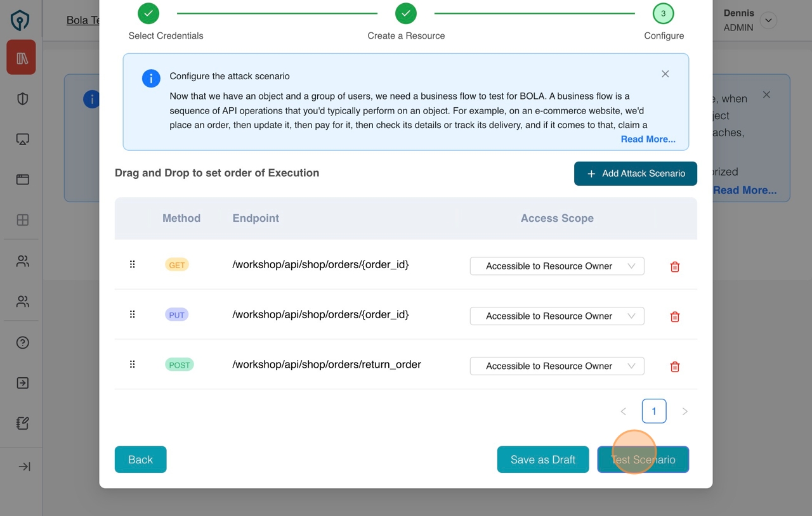Go to the Create a Resource step

(406, 13)
